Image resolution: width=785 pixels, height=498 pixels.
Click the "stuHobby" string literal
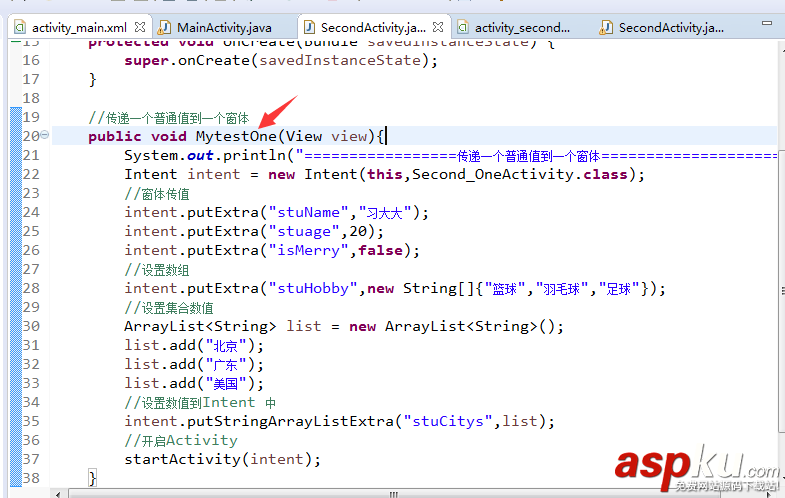click(x=313, y=289)
